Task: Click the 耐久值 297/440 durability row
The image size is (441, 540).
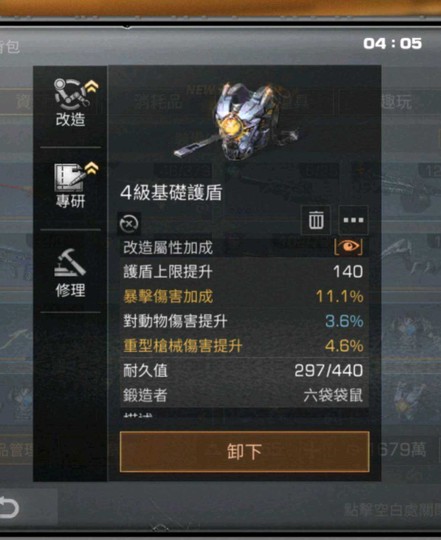Action: (244, 371)
